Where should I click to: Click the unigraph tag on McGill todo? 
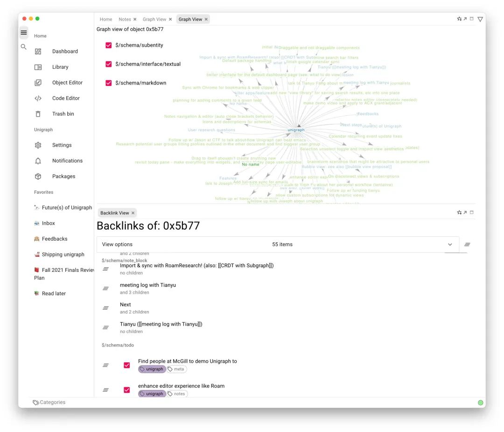152,369
